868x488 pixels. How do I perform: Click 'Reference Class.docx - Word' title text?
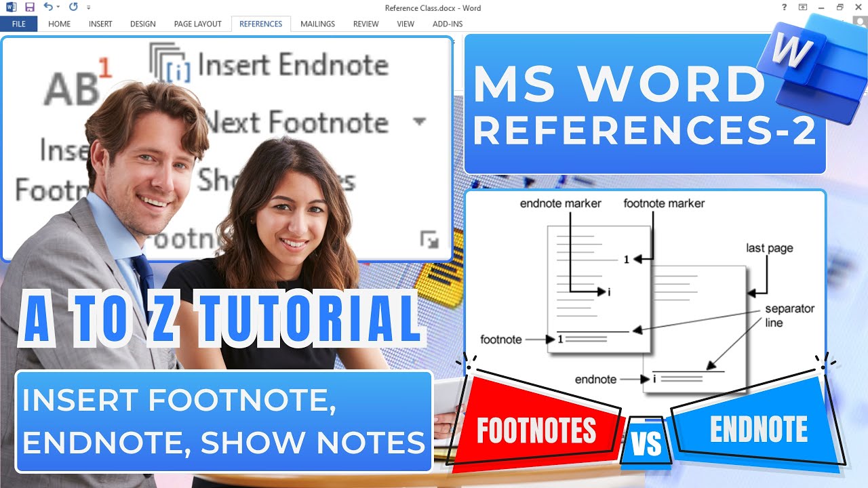tap(433, 8)
